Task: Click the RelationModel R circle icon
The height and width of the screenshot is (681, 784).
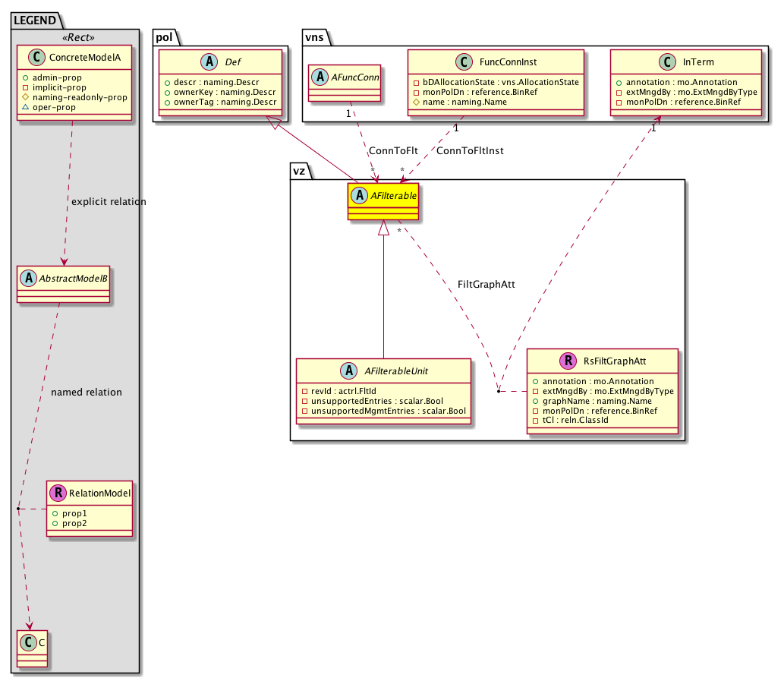Action: tap(58, 493)
